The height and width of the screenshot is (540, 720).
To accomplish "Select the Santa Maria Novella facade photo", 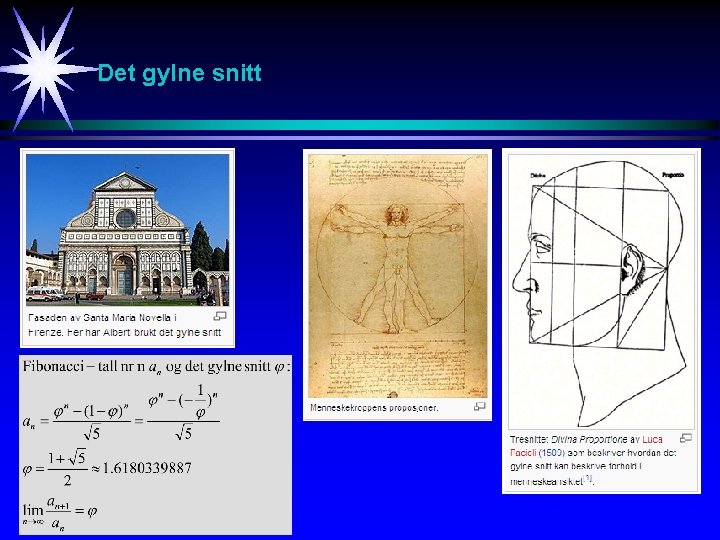I will click(x=128, y=230).
